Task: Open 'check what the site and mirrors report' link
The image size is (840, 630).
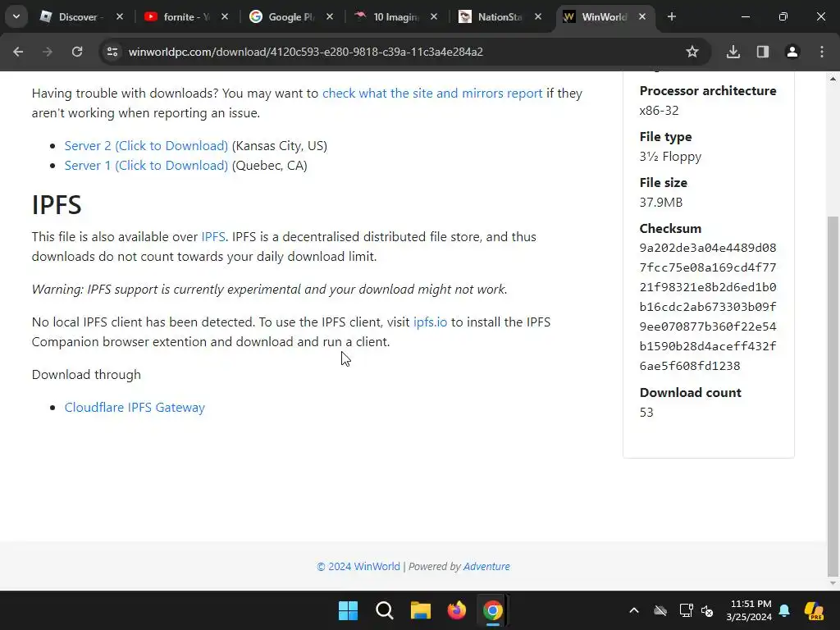Action: pos(432,94)
